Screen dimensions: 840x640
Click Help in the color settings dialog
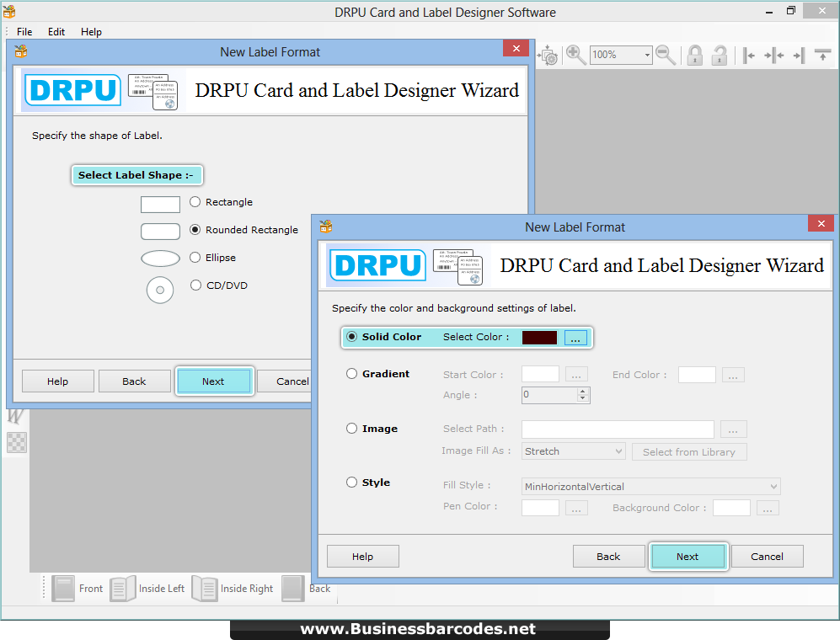362,557
